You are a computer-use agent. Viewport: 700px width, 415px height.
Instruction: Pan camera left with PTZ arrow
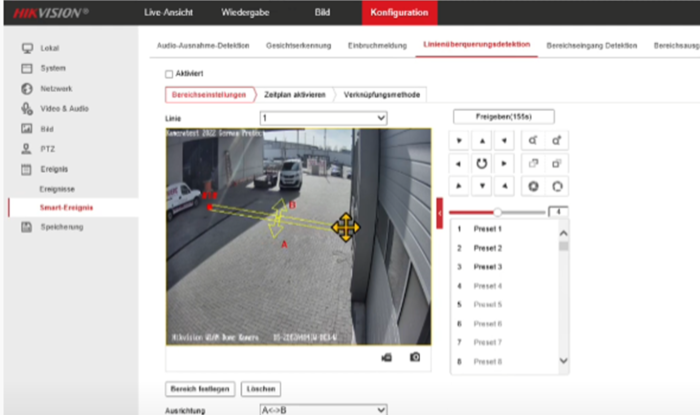click(458, 164)
